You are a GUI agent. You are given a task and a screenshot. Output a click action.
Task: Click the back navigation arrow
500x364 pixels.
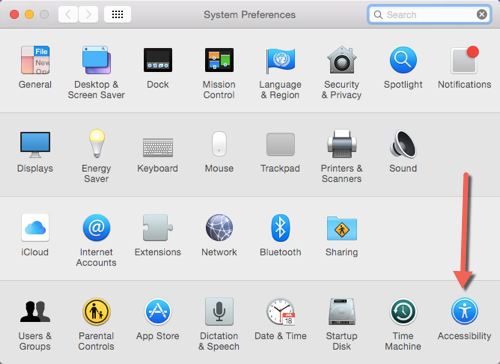tap(68, 15)
